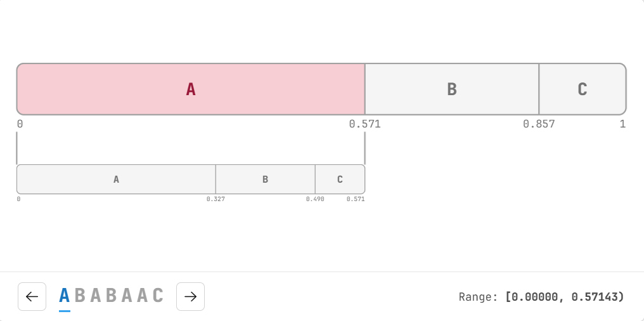This screenshot has width=644, height=321.
Task: Click the pink highlighted A segment
Action: coord(191,89)
